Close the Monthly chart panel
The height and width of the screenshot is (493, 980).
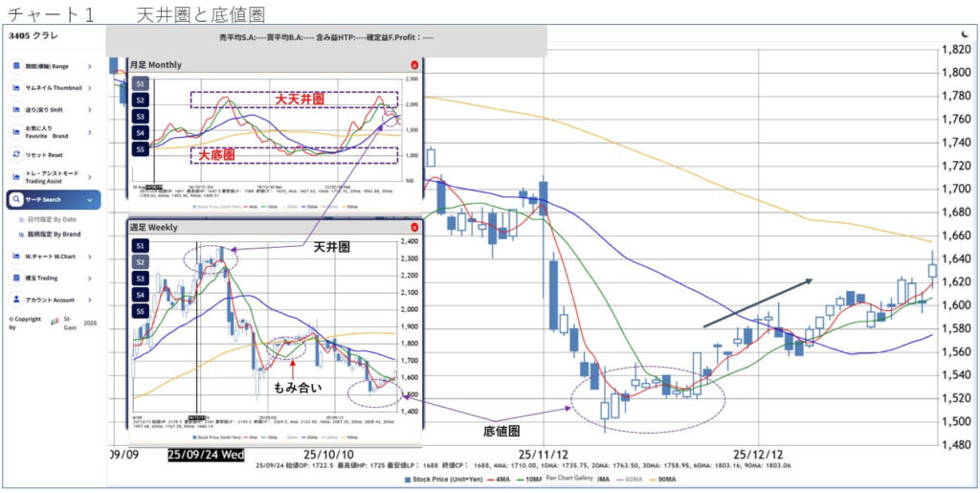tap(412, 65)
